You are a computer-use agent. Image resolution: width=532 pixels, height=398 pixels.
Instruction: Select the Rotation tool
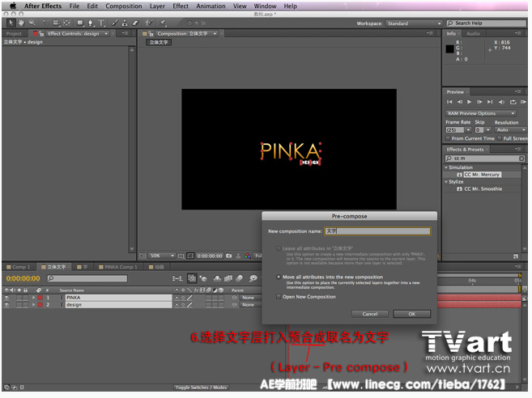pos(45,23)
